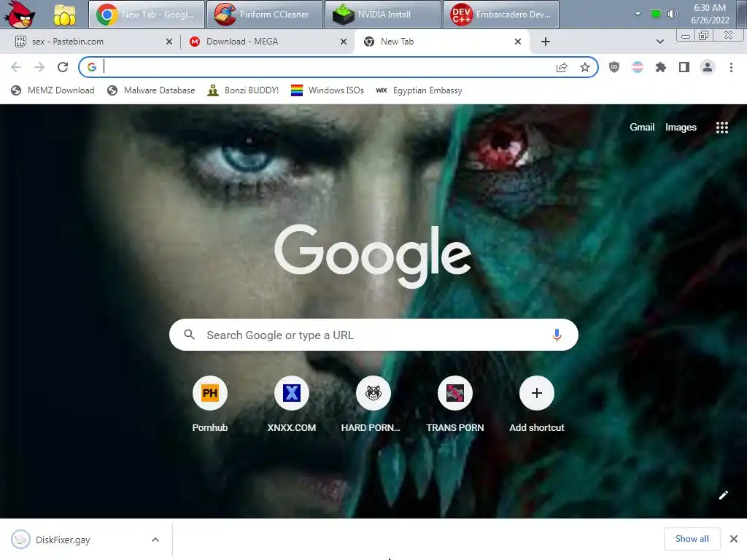The width and height of the screenshot is (747, 560).
Task: Open the Chrome profile avatar
Action: click(708, 68)
